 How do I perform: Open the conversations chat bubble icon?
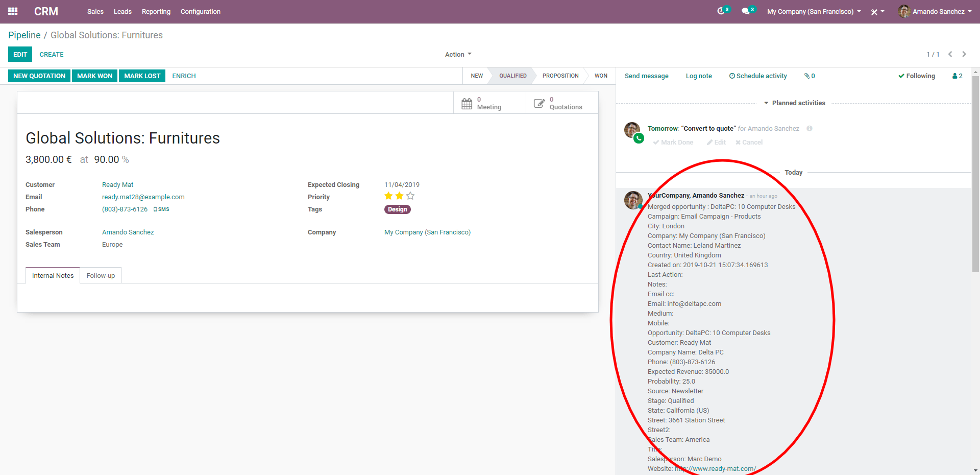746,11
